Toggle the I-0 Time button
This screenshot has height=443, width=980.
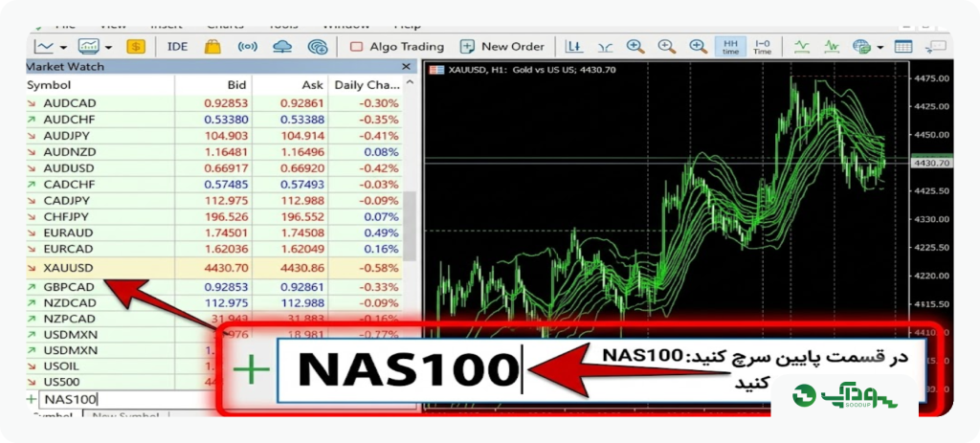click(762, 46)
